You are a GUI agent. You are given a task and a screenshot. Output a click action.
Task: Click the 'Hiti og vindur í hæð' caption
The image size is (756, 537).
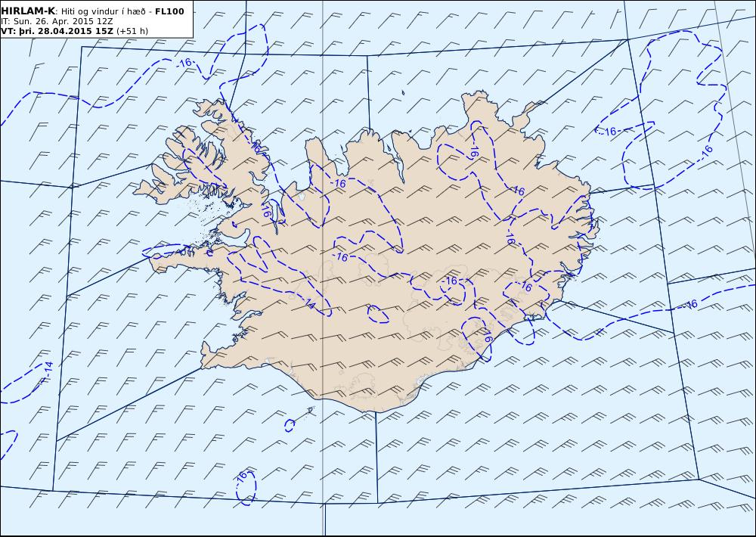103,11
